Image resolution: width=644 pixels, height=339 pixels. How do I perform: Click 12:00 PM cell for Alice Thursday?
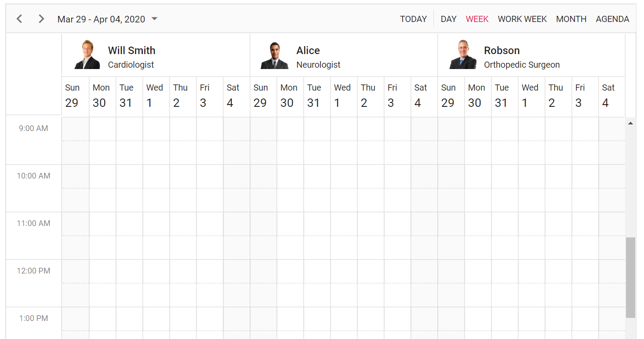[x=371, y=271]
